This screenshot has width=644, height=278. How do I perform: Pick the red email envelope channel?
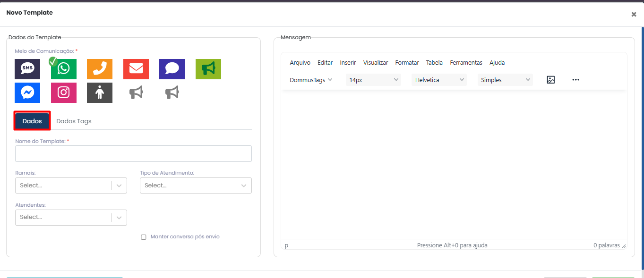pos(136,69)
